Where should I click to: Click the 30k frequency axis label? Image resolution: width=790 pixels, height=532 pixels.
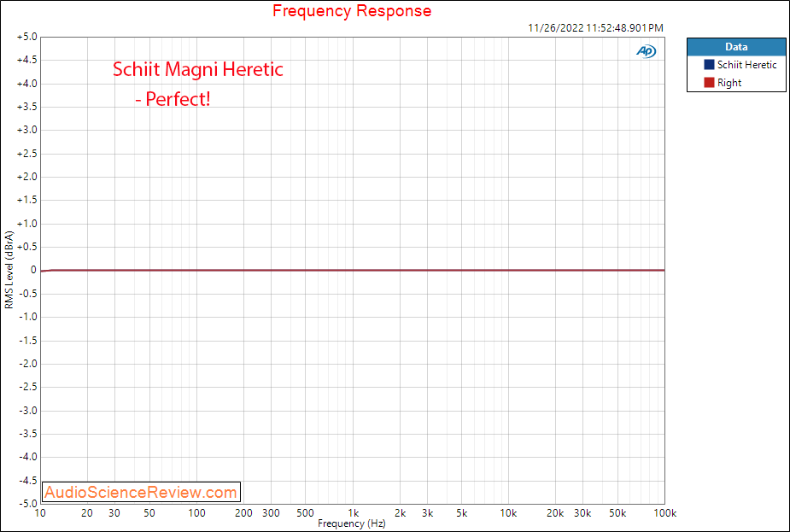[x=583, y=513]
